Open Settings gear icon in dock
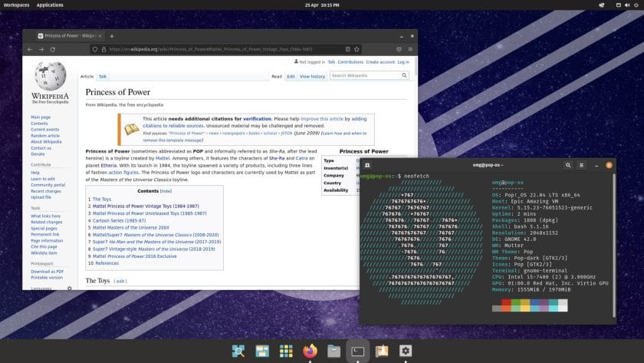Image resolution: width=644 pixels, height=363 pixels. (406, 351)
